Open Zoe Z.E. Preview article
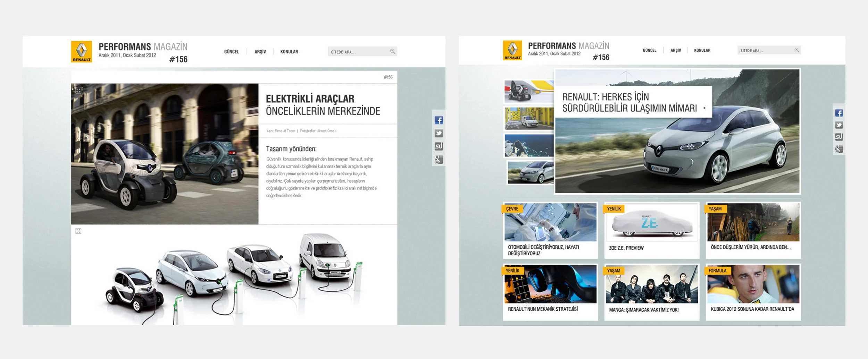Viewport: 868px width, 359px height. [x=626, y=248]
